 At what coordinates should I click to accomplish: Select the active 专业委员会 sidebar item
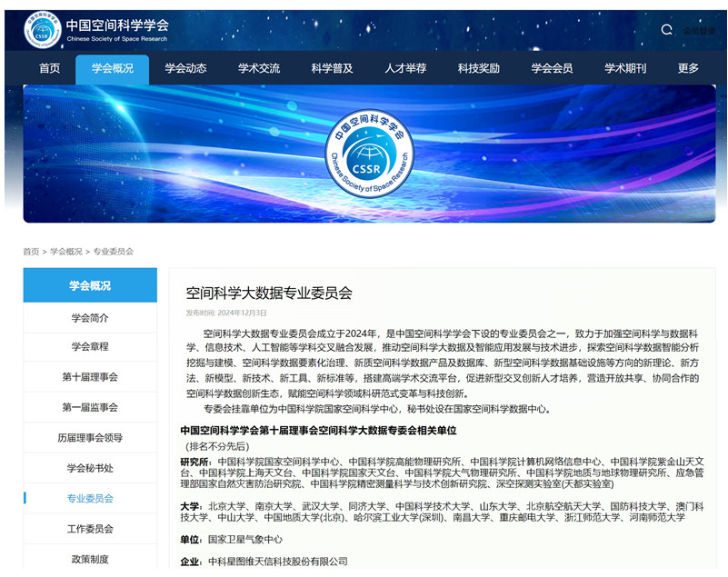pos(90,499)
